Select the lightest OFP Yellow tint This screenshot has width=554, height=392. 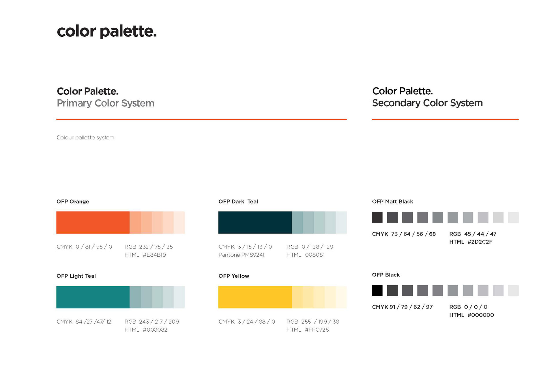[x=341, y=297]
